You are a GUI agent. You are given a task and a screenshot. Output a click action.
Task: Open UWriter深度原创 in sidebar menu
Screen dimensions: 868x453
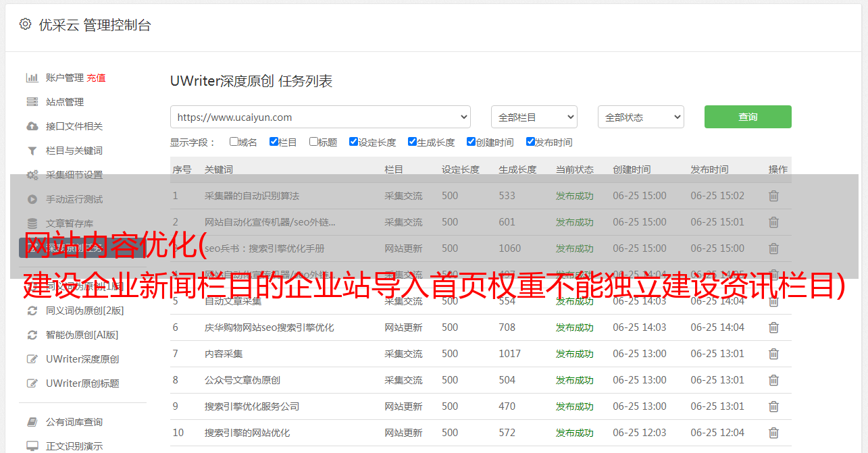[82, 359]
